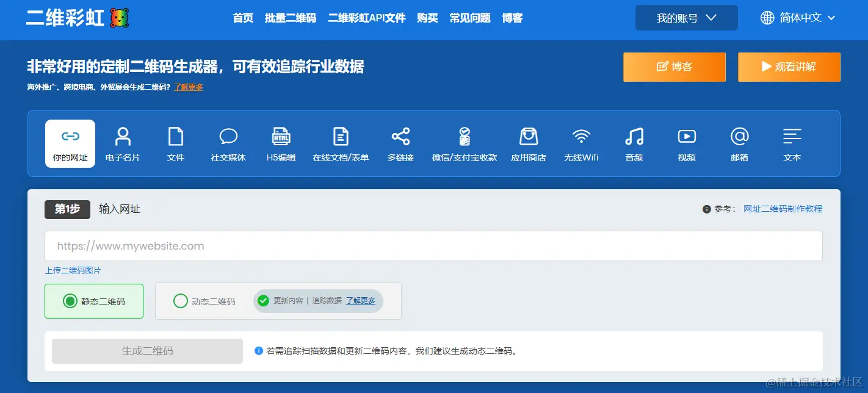Open the 常见问题 menu item

click(469, 18)
